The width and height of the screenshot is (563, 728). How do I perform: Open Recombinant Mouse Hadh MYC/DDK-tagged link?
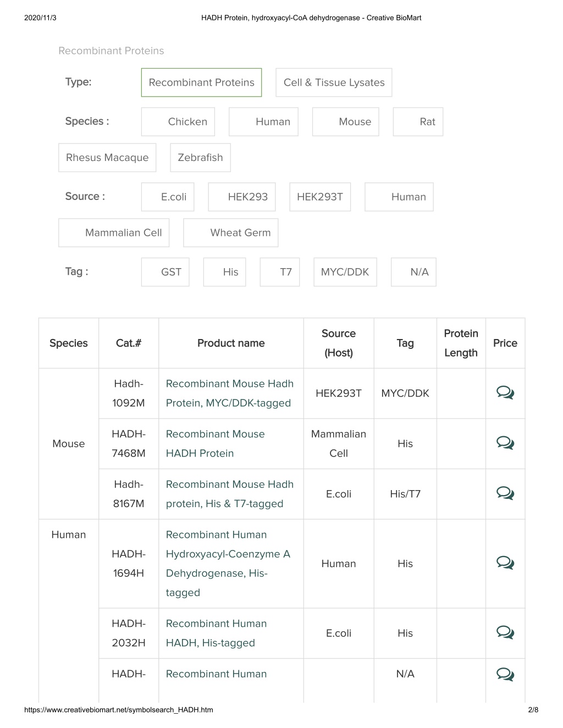coord(230,393)
